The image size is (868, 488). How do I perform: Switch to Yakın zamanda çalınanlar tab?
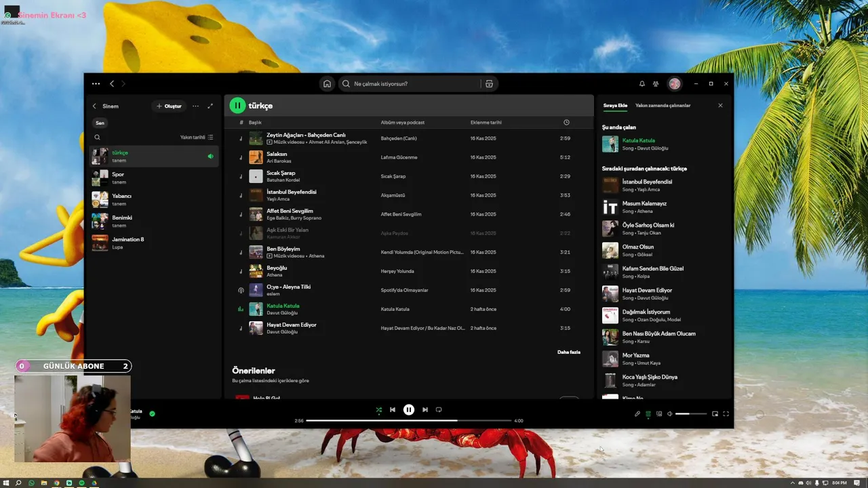(x=663, y=106)
